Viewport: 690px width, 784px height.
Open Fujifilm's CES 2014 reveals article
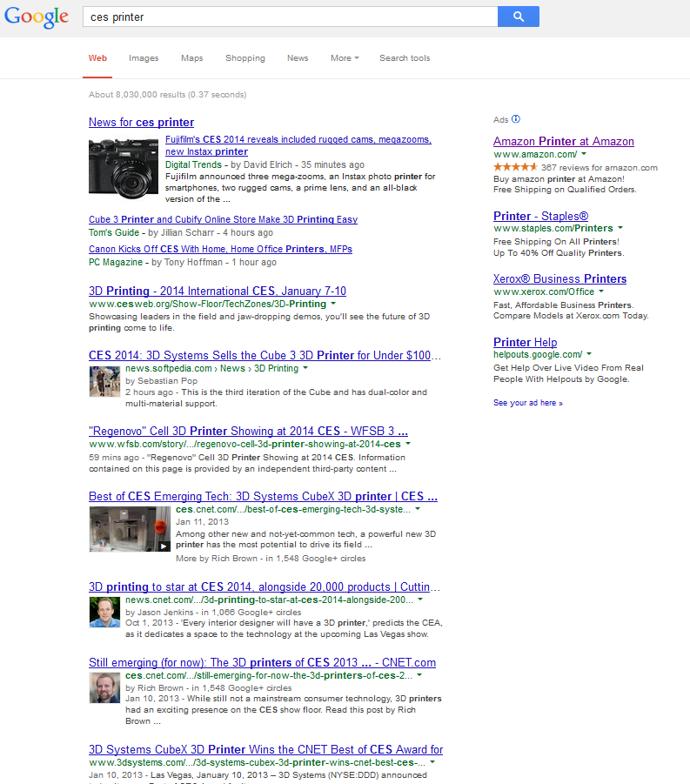(x=298, y=145)
